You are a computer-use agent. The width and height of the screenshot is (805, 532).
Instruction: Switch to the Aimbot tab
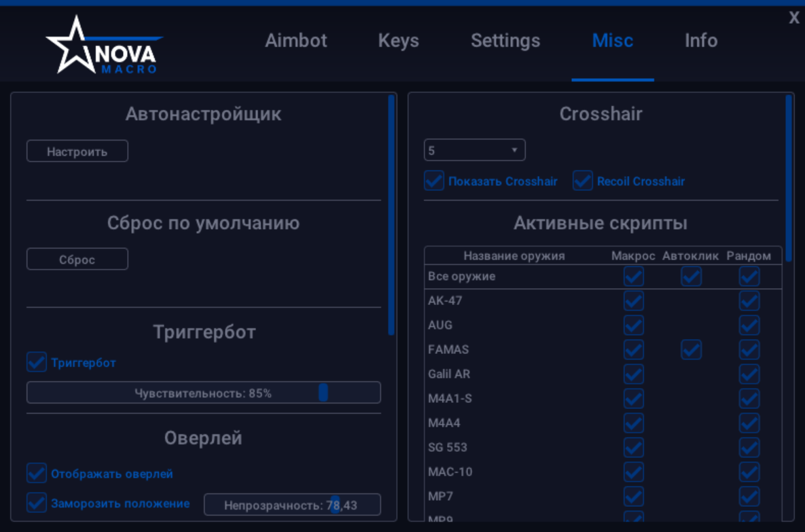point(296,41)
